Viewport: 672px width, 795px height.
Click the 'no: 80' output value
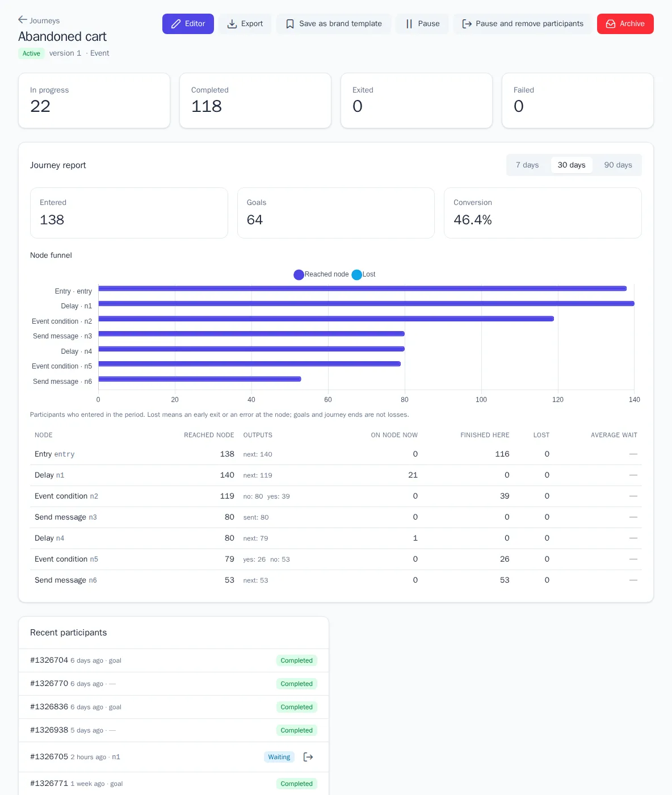pyautogui.click(x=253, y=496)
